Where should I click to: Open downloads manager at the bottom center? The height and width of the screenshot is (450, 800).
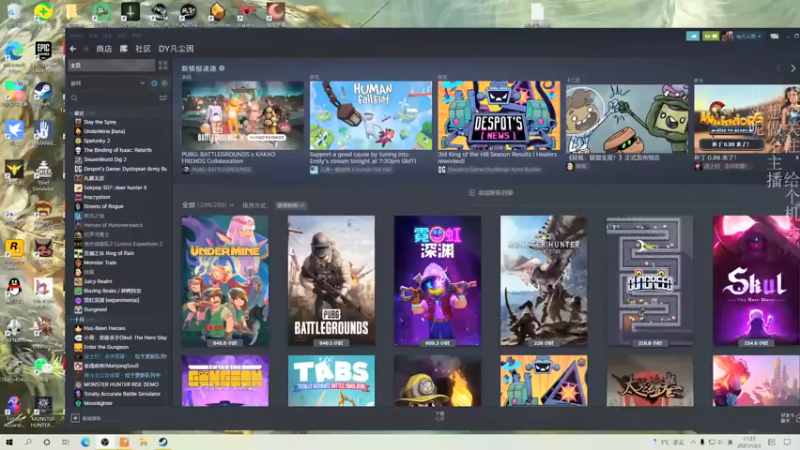tap(440, 416)
